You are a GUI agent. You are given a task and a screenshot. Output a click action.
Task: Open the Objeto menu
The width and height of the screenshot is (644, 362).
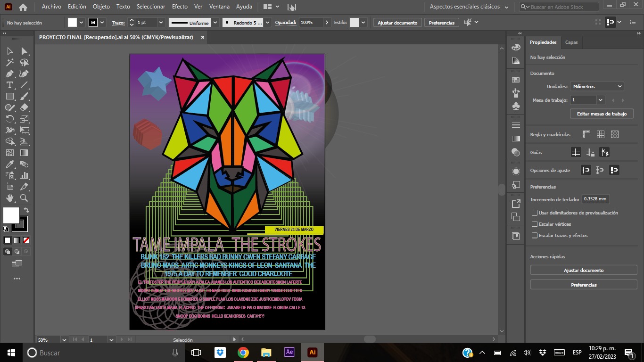click(101, 7)
